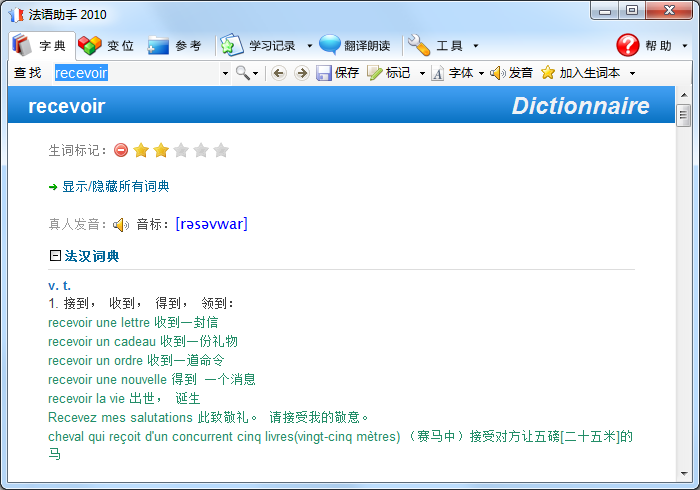The image size is (700, 490).
Task: Click the 字体 font icon
Action: click(x=438, y=73)
